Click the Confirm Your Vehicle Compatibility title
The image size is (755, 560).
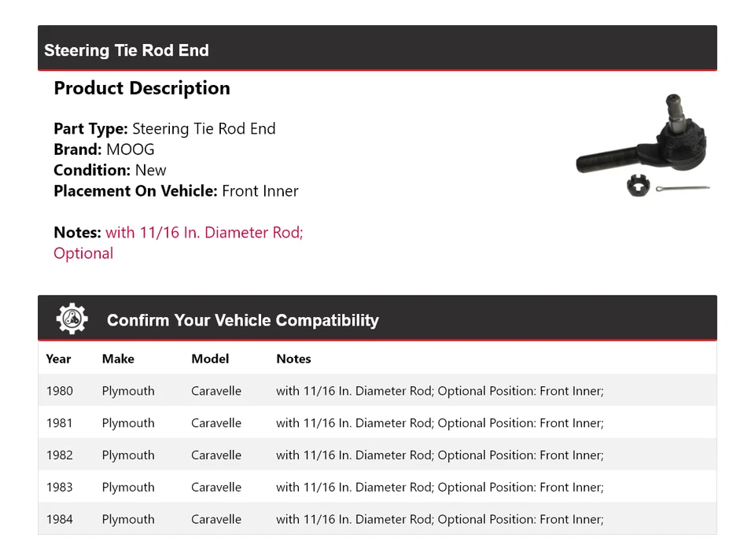click(x=242, y=320)
